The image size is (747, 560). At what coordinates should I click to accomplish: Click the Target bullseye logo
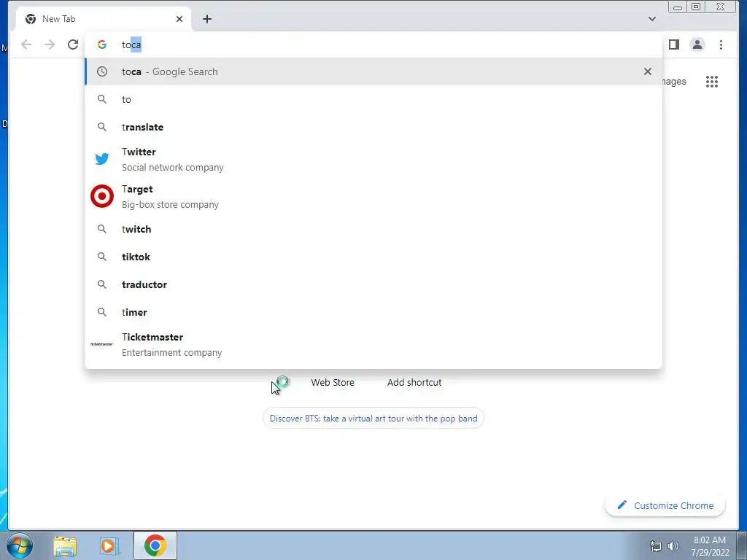pos(102,196)
